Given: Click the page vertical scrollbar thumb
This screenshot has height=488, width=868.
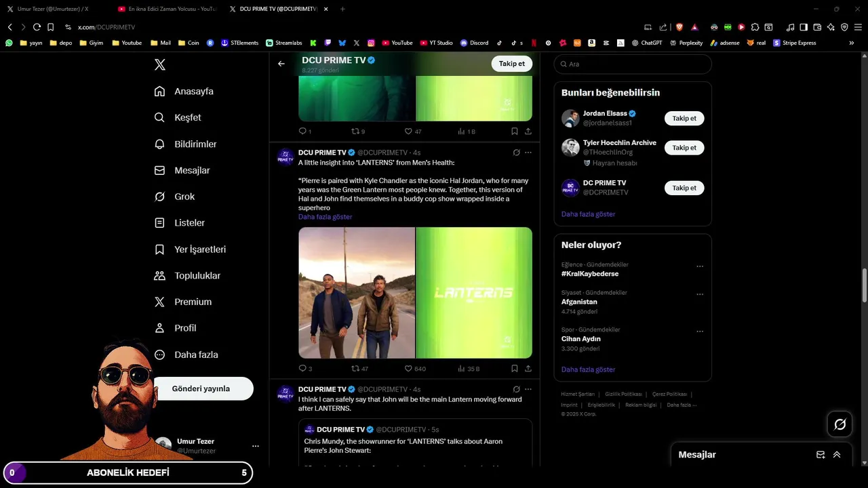Looking at the screenshot, I should 864,285.
